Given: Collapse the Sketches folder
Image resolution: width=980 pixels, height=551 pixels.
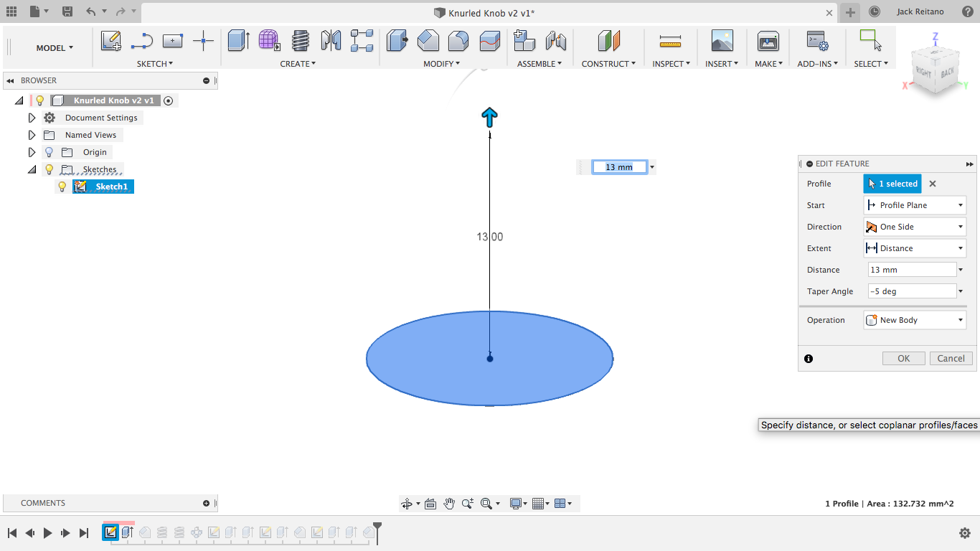Looking at the screenshot, I should 32,169.
